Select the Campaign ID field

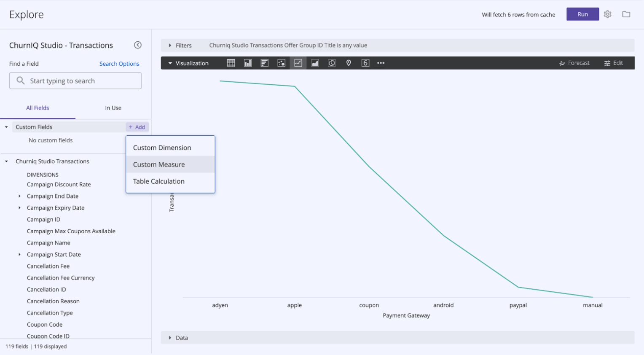coord(43,220)
